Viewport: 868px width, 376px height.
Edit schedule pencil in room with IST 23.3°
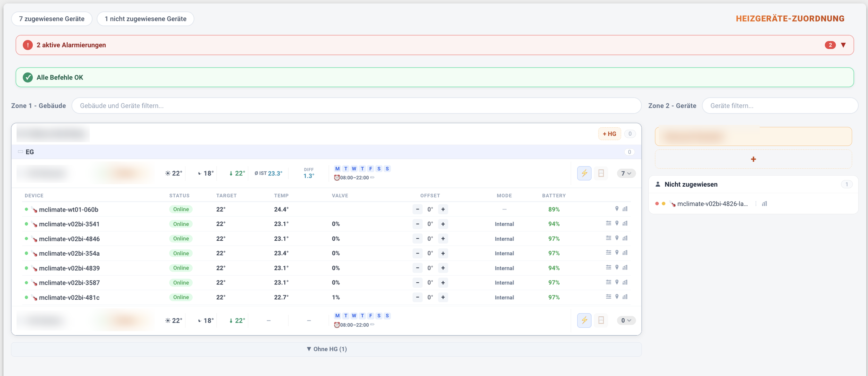click(372, 178)
